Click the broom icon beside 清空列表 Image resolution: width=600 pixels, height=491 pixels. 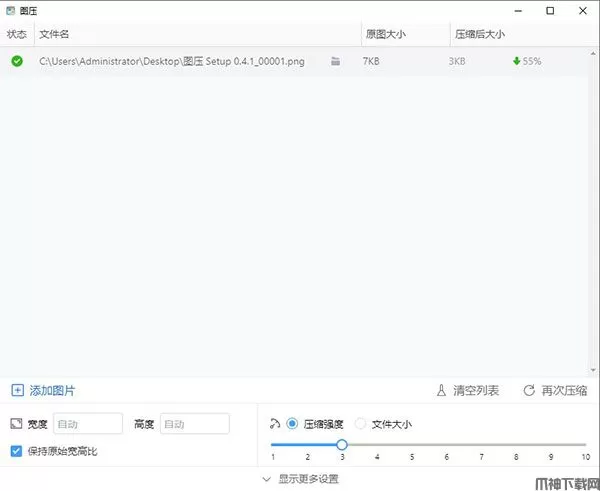441,390
